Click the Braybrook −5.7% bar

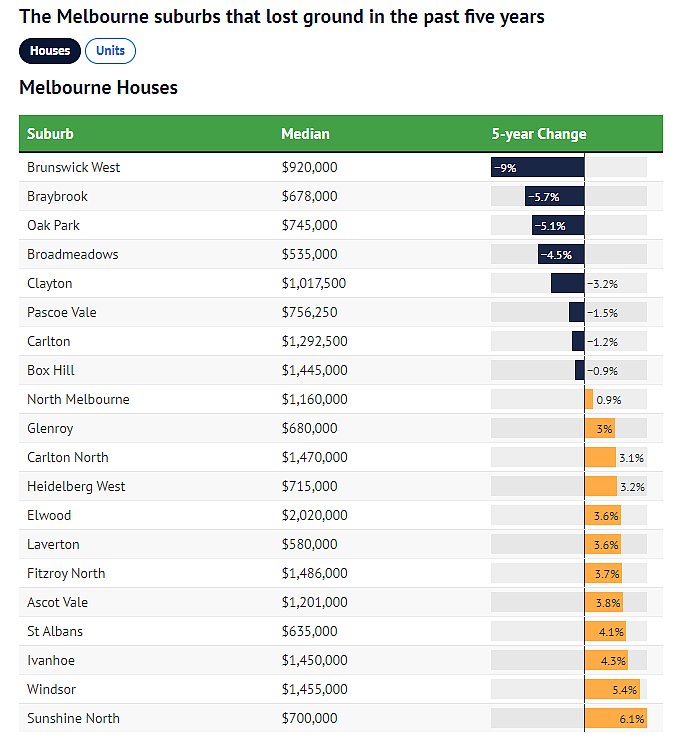555,197
